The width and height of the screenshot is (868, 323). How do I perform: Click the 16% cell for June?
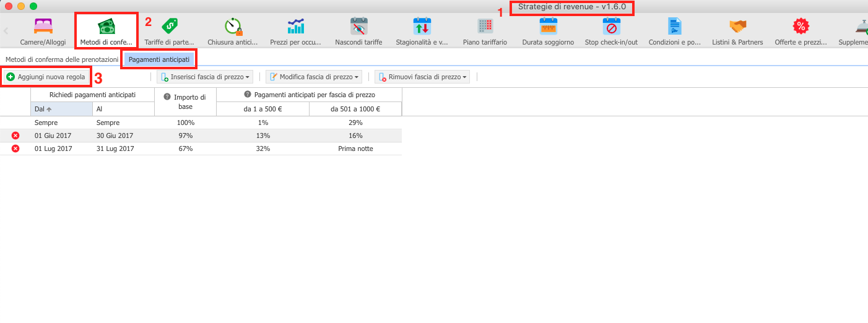click(355, 136)
